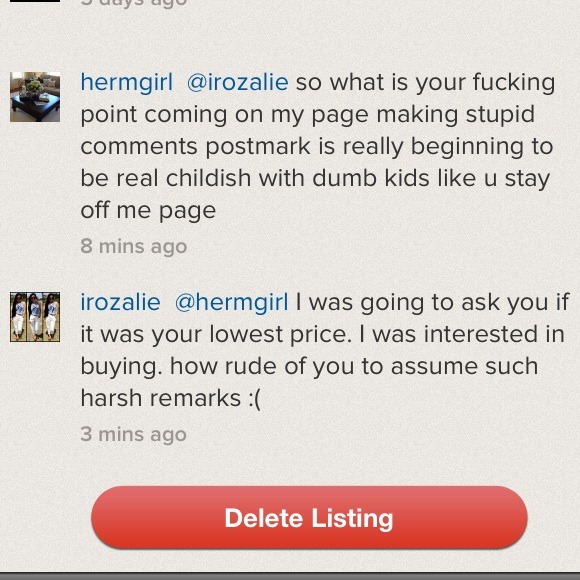Viewport: 580px width, 580px height.
Task: Tap 'off me page' in hermgirl's comment
Action: [x=148, y=211]
